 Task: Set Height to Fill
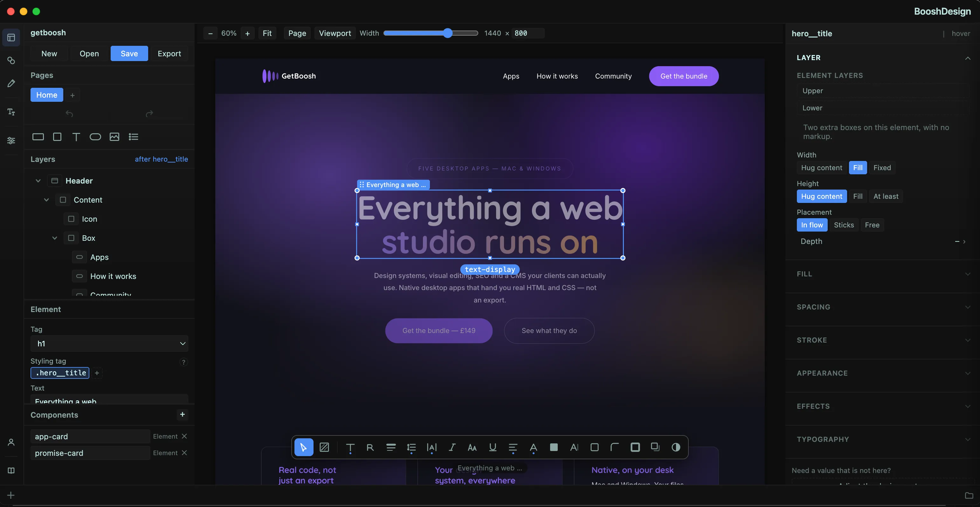(x=858, y=196)
